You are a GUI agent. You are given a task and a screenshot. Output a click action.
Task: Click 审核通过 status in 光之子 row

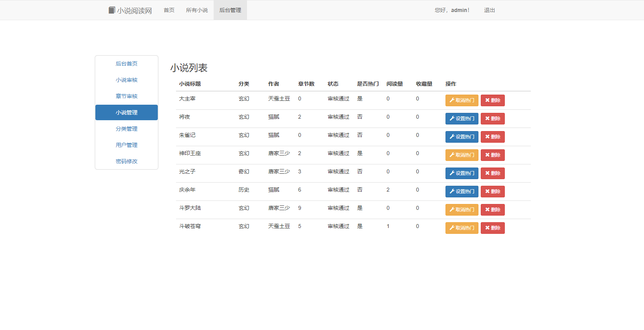(338, 172)
